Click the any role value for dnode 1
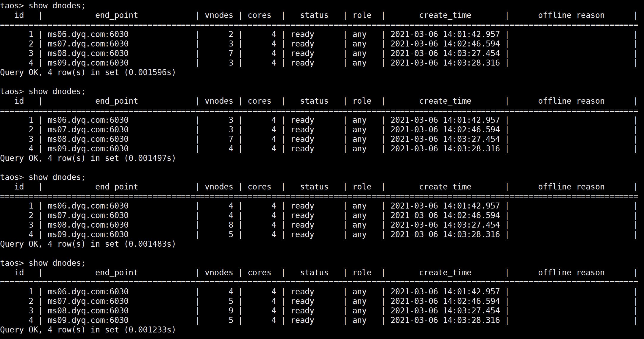The image size is (644, 339). click(359, 34)
